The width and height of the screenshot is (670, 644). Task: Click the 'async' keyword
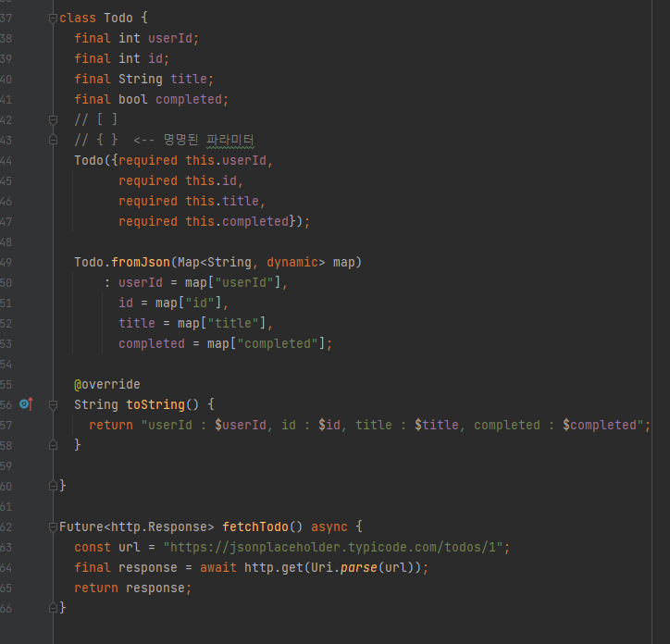click(329, 526)
